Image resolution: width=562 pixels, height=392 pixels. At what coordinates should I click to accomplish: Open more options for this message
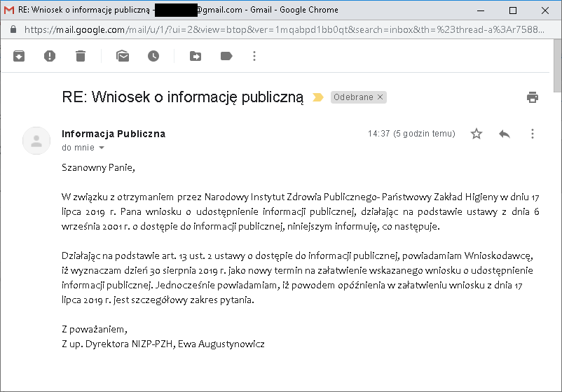533,134
